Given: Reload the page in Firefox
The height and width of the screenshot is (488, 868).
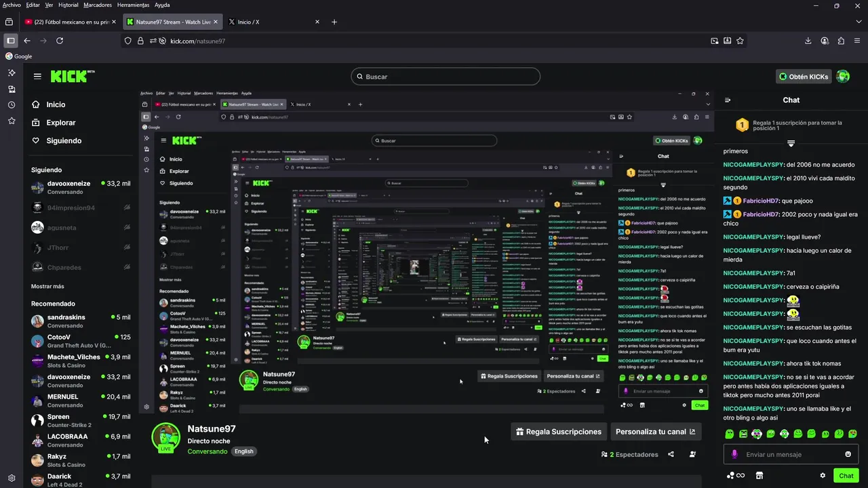Looking at the screenshot, I should pyautogui.click(x=60, y=41).
